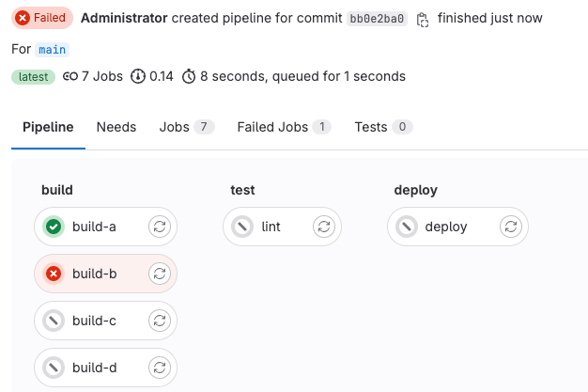Click the build-b failed status icon
This screenshot has width=588, height=392.
(x=54, y=274)
